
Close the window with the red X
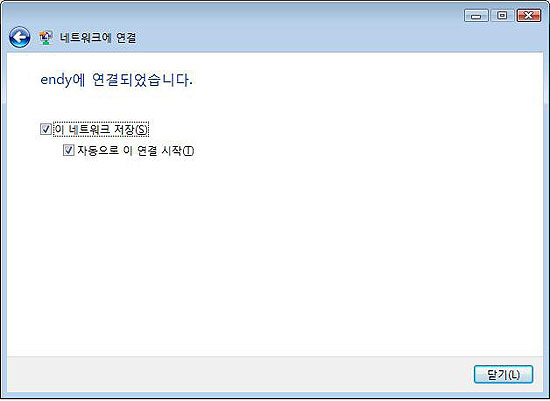(x=529, y=16)
